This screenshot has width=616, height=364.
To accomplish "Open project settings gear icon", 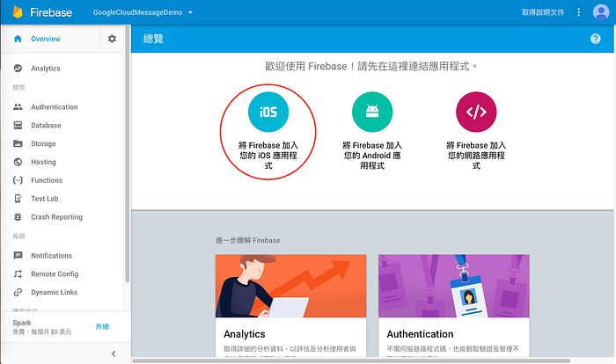I will click(112, 39).
